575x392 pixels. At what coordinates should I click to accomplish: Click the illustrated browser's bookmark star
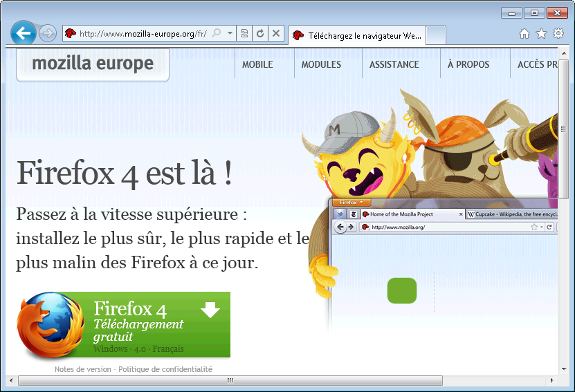[534, 227]
